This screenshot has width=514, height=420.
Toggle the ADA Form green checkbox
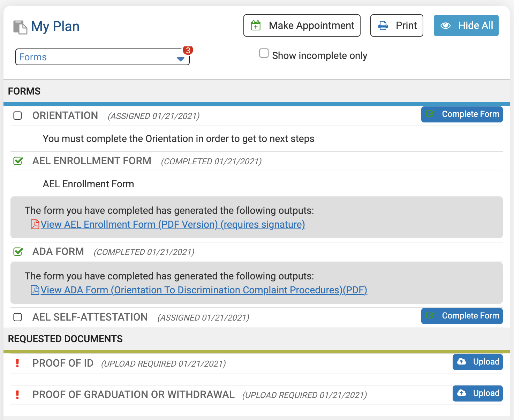tap(18, 252)
